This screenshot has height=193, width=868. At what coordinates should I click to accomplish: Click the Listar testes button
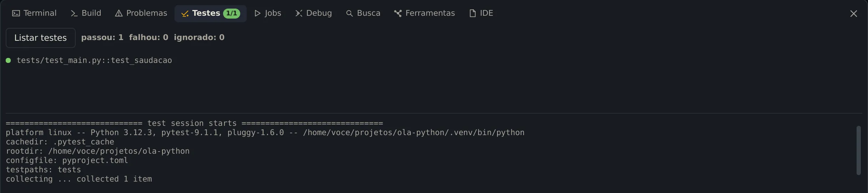click(41, 38)
